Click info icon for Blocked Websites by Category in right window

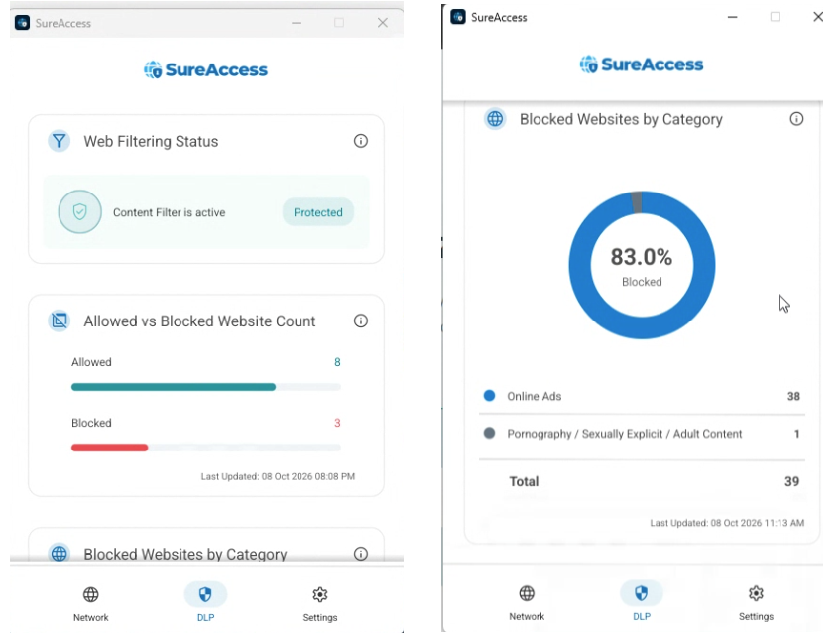click(x=796, y=119)
